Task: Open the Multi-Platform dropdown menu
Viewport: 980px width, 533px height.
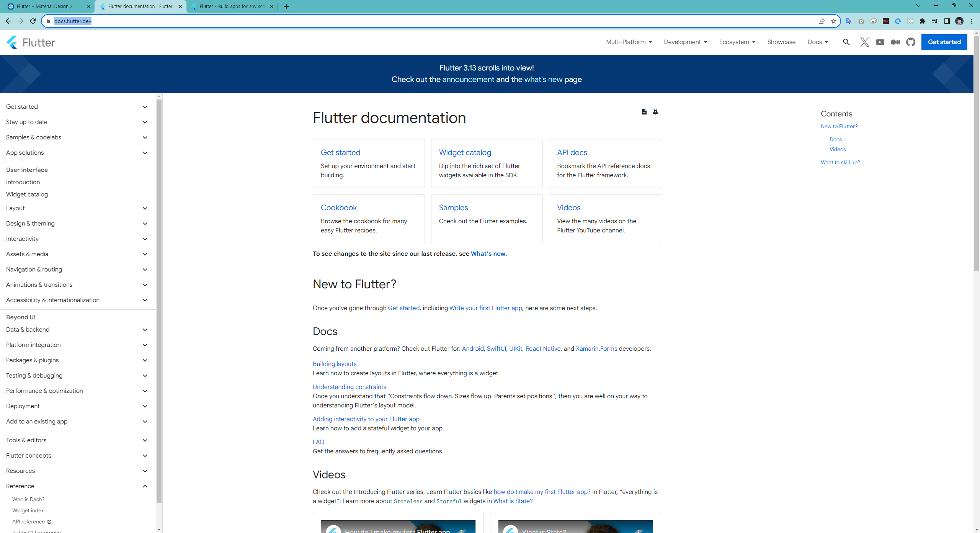Action: point(629,42)
